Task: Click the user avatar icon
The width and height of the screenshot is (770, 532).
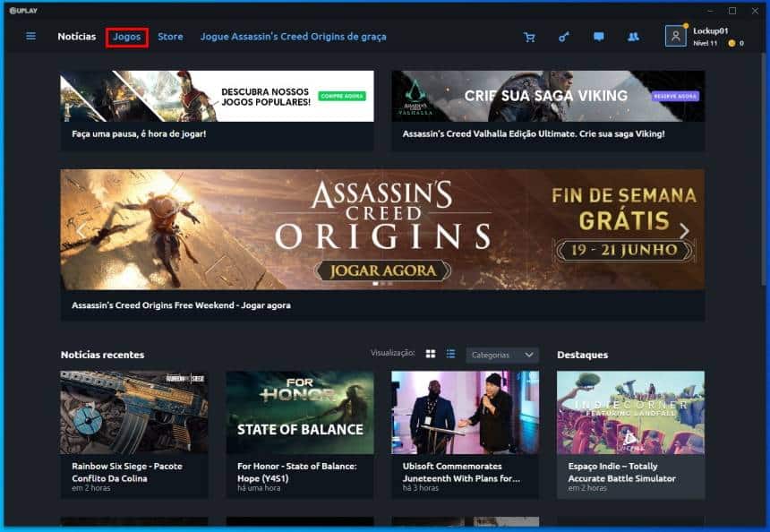Action: (676, 36)
